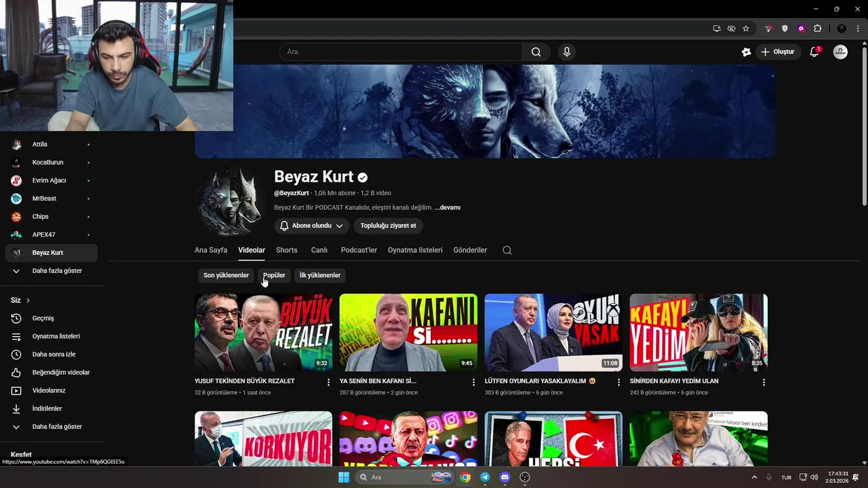868x488 pixels.
Task: Open the account avatar menu
Action: coord(840,52)
